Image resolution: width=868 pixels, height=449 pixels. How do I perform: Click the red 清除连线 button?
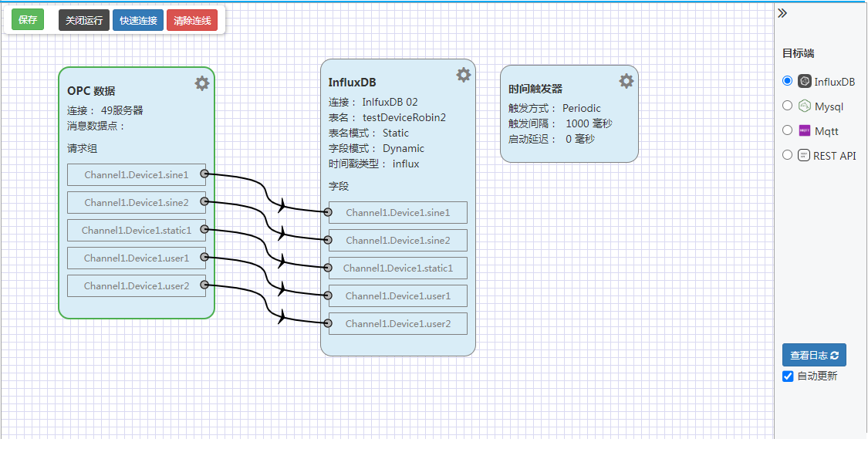click(x=192, y=20)
